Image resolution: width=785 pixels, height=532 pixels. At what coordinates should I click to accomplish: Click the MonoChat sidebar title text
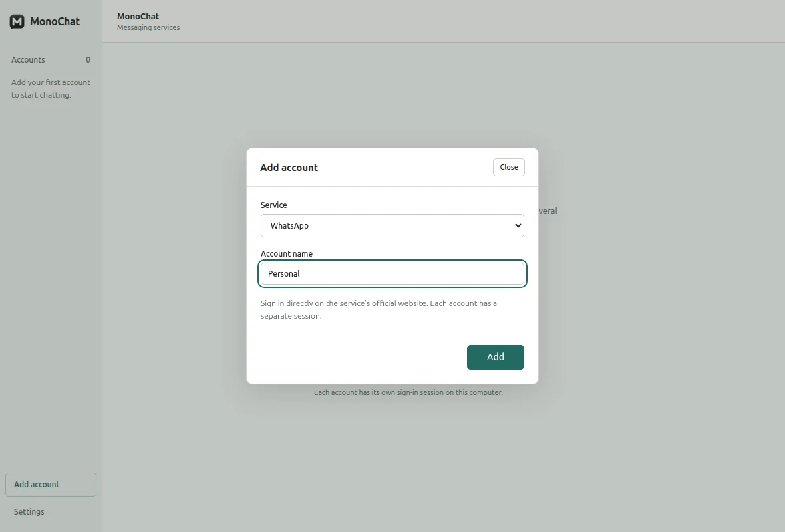click(x=55, y=21)
